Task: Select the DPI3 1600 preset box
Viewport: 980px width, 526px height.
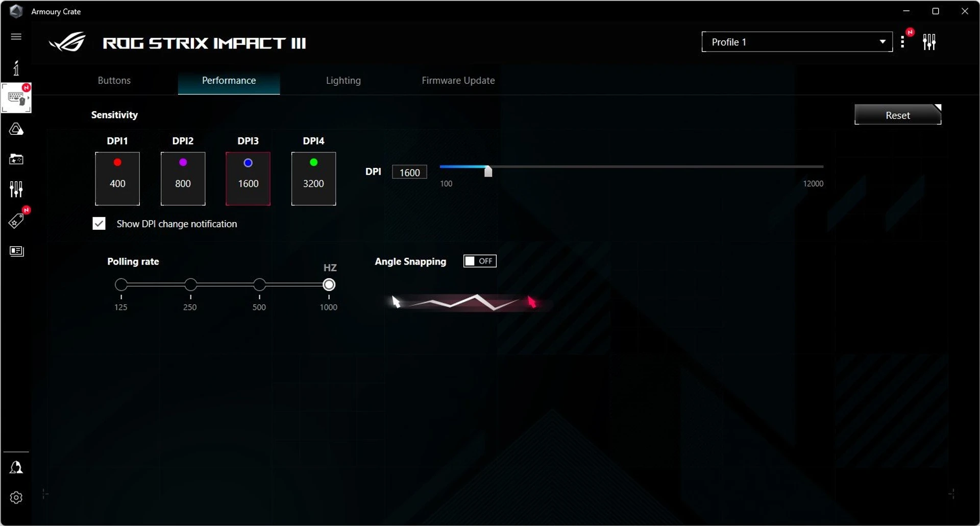Action: 248,179
